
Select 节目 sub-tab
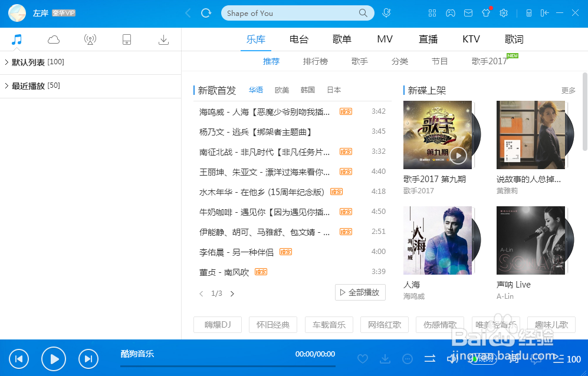point(439,61)
